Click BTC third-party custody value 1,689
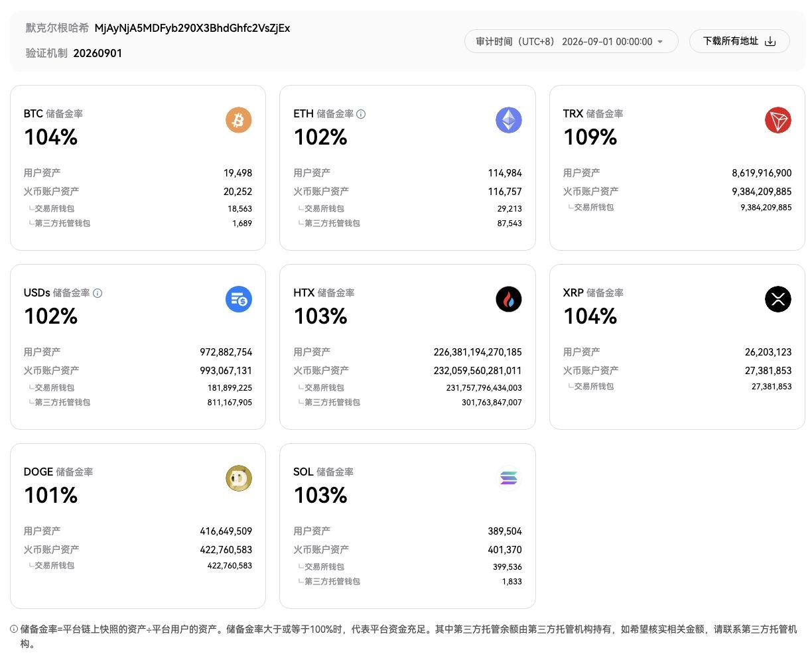This screenshot has width=812, height=658. [242, 224]
